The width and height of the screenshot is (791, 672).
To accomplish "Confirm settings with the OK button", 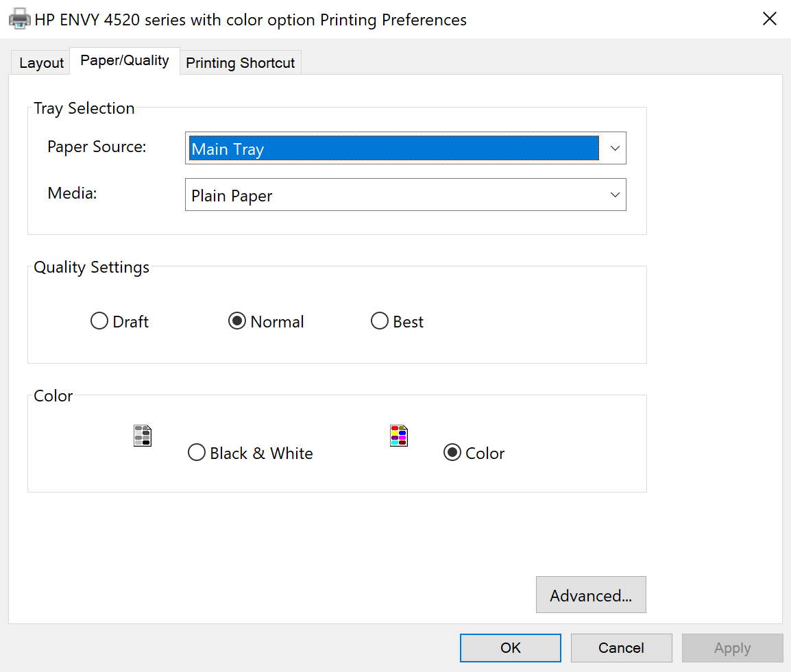I will (510, 647).
